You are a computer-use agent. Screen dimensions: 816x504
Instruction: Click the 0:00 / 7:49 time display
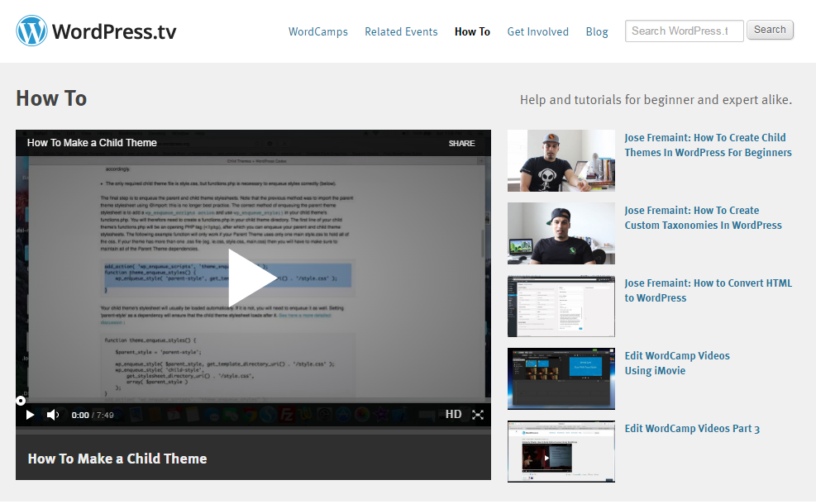(92, 415)
